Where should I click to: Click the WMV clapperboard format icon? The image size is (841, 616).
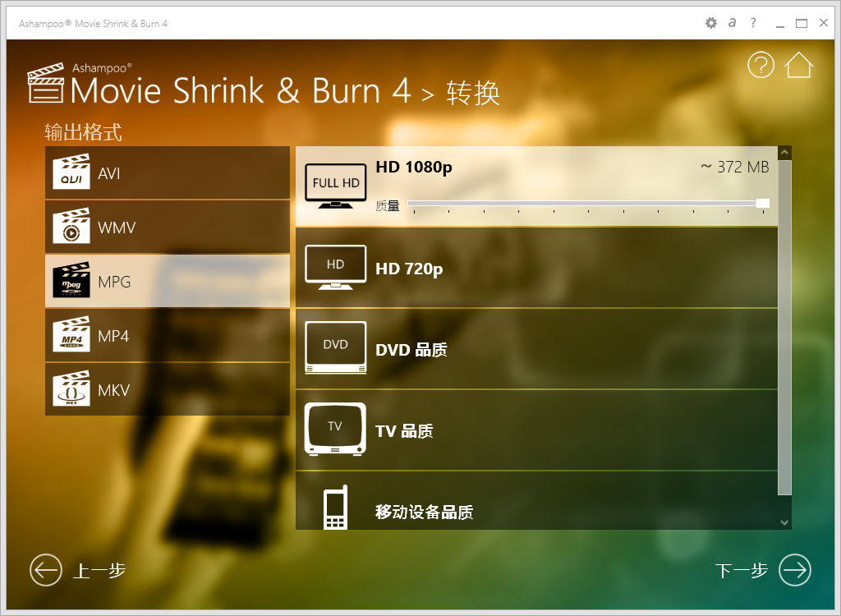tap(71, 228)
